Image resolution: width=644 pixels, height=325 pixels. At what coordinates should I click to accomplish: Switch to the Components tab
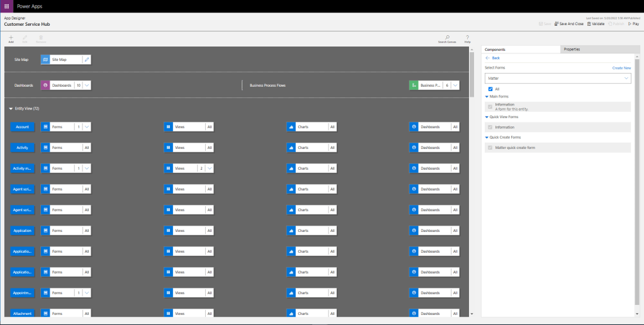pyautogui.click(x=495, y=49)
